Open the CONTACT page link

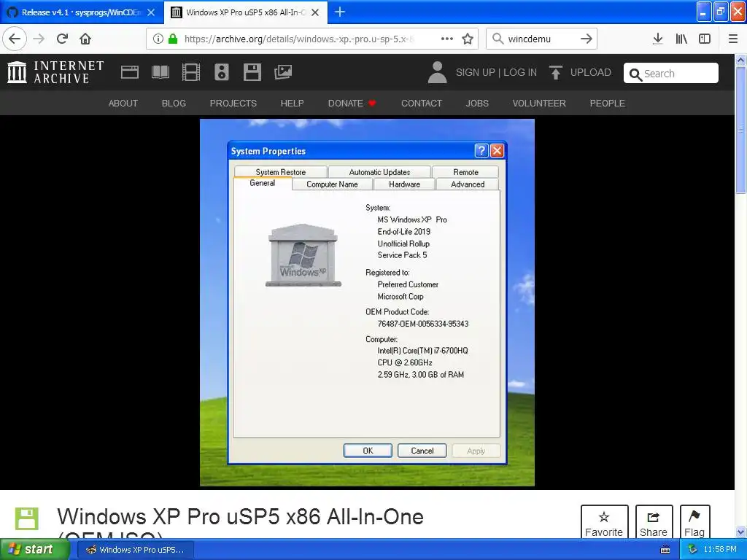(x=422, y=104)
